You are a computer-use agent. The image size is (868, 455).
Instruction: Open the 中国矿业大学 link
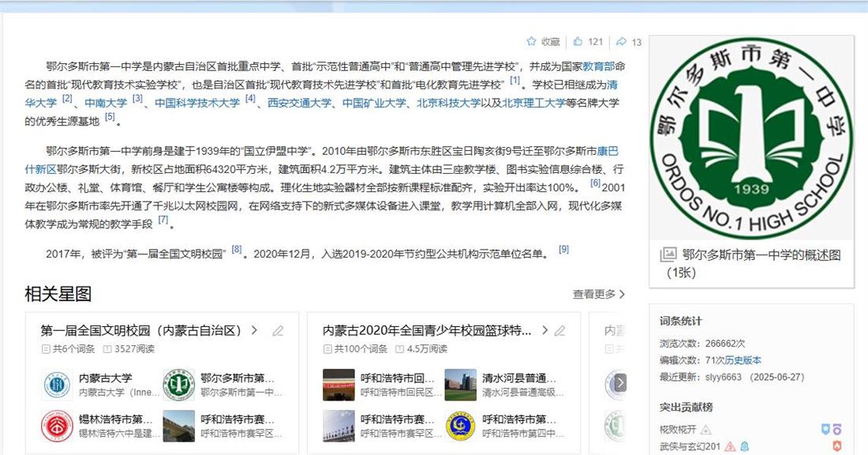pyautogui.click(x=374, y=103)
